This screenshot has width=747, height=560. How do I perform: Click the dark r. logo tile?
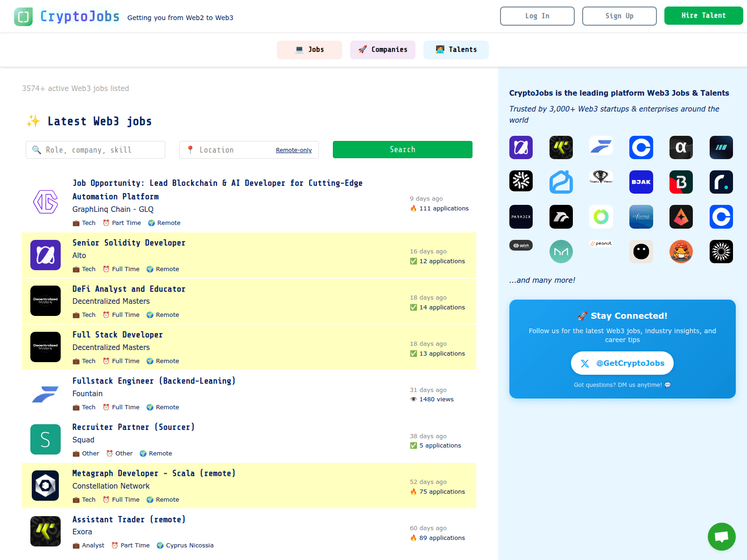721,182
